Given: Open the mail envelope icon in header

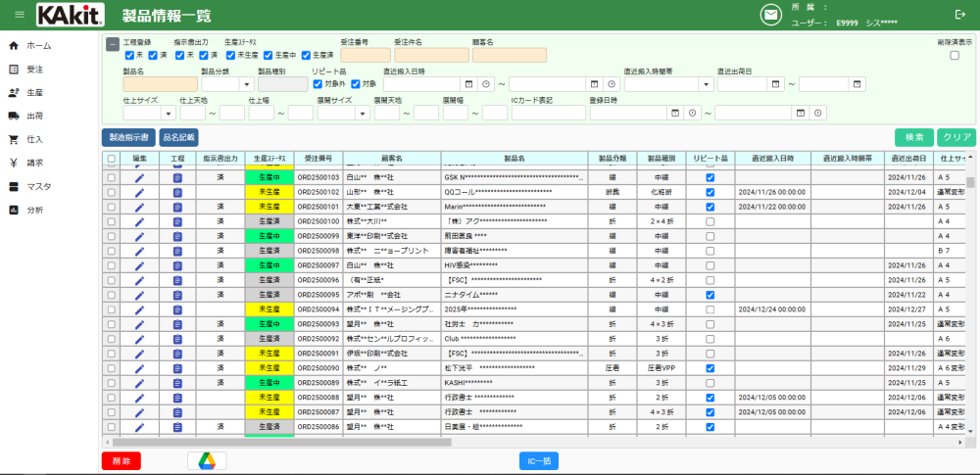Looking at the screenshot, I should click(x=770, y=15).
